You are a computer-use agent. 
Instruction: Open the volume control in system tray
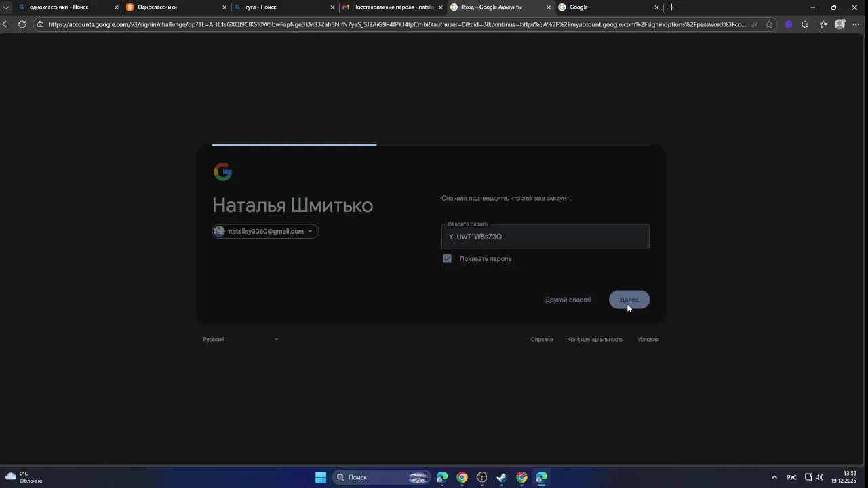click(x=819, y=477)
